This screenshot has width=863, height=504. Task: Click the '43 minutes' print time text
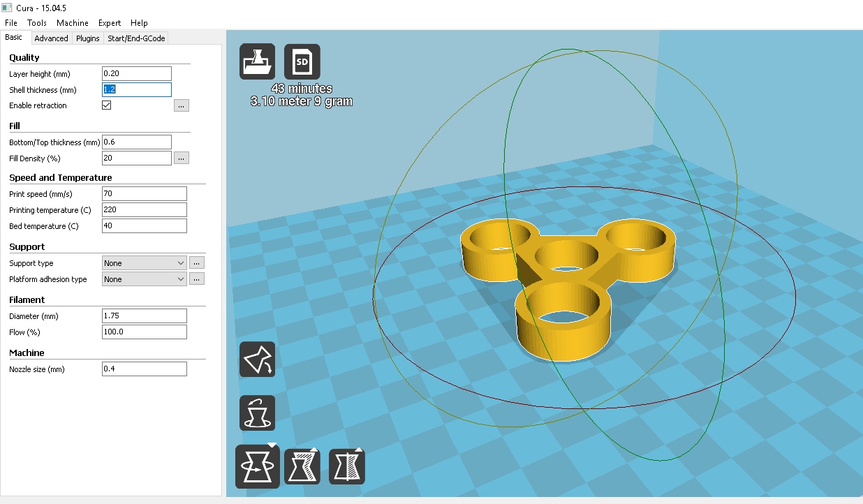click(302, 89)
